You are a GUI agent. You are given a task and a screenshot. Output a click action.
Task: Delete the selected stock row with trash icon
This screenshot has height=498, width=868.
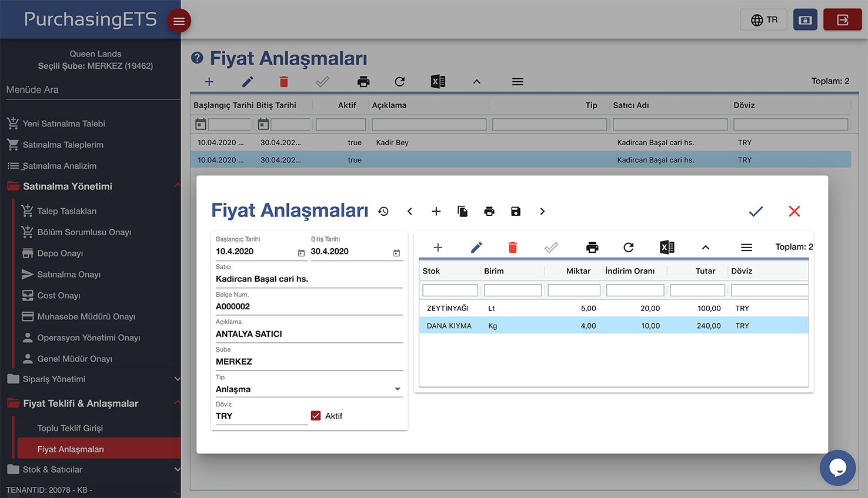tap(513, 248)
